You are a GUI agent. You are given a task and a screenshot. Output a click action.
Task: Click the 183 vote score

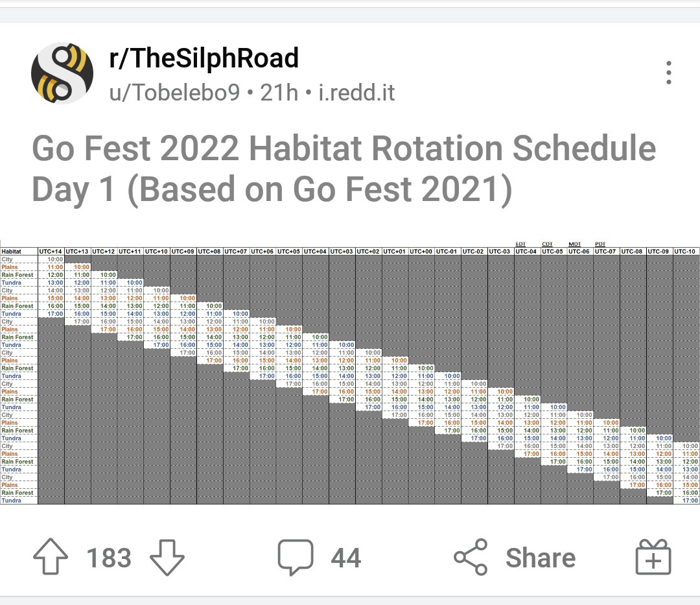(109, 558)
